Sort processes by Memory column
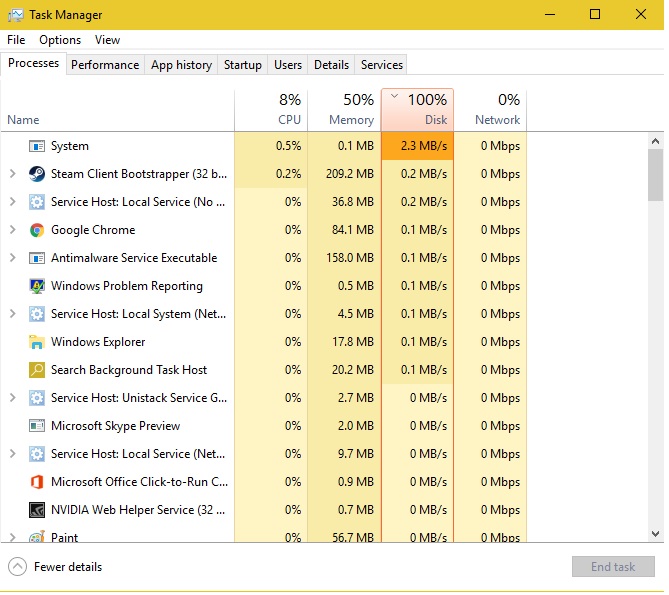This screenshot has width=669, height=595. tap(344, 110)
